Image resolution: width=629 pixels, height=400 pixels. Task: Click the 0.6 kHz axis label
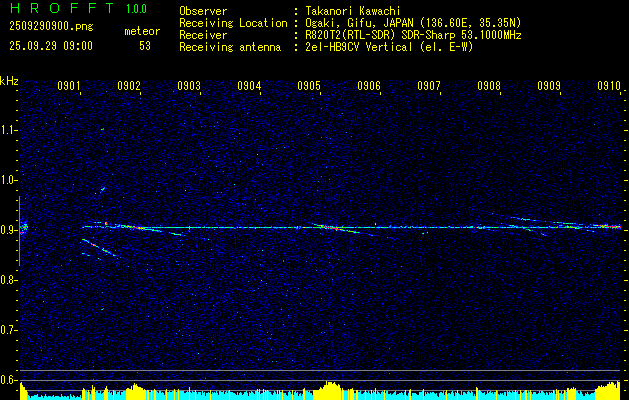pos(7,380)
